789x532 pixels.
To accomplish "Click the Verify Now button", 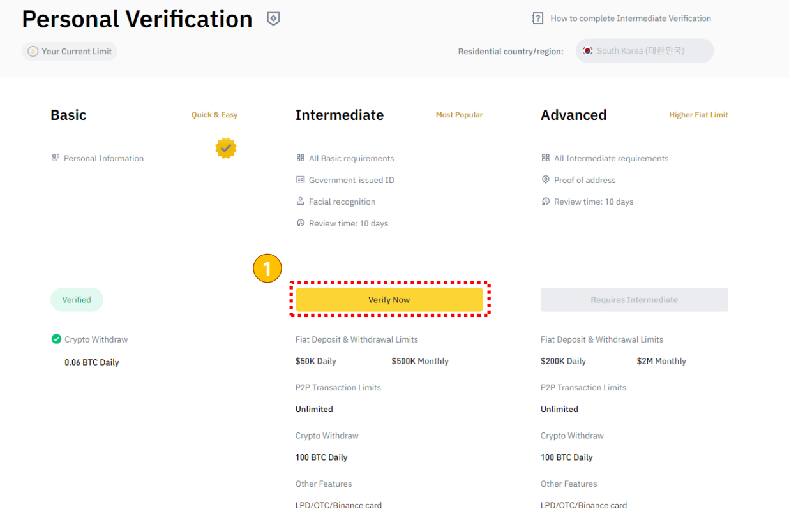I will [389, 300].
